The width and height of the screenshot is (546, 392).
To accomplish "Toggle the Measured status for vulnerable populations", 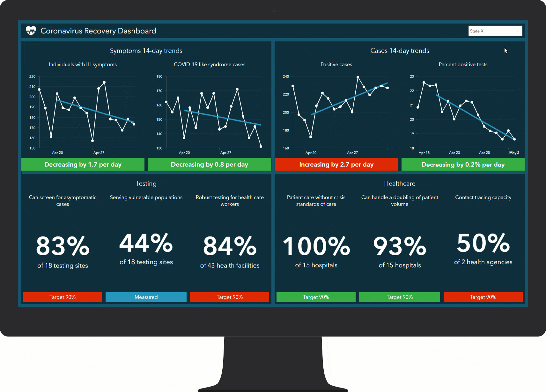I will click(146, 297).
